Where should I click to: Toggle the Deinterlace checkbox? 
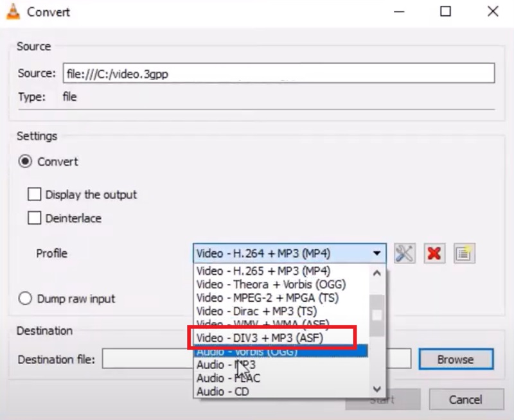pos(35,218)
